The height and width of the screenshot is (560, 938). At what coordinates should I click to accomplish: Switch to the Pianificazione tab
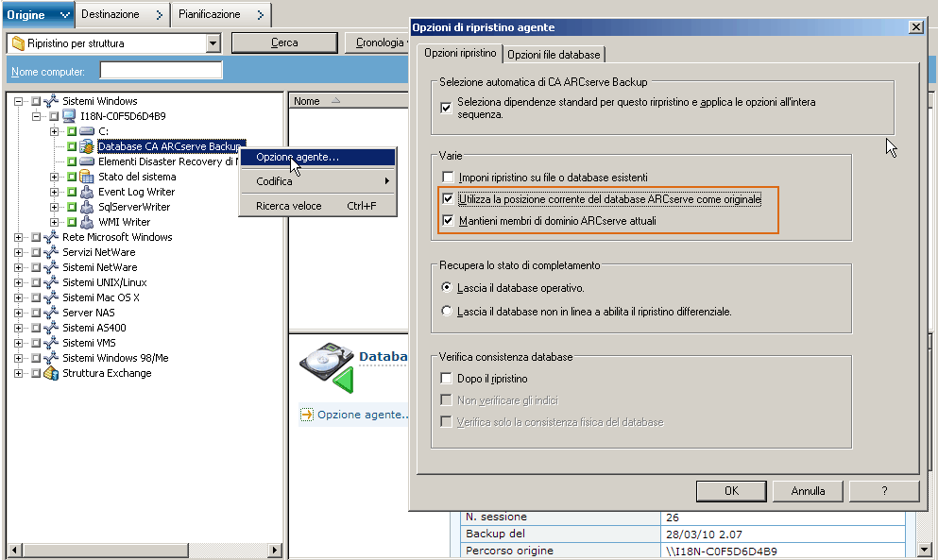[221, 14]
